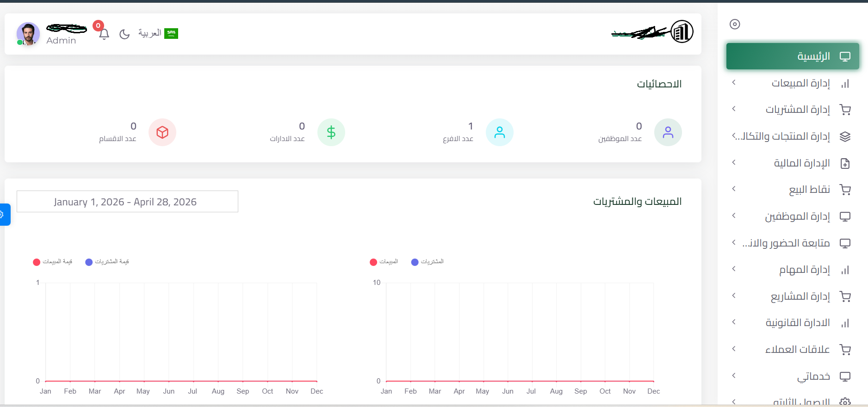Click the عدد الافرع label
The height and width of the screenshot is (407, 868).
[x=458, y=139]
